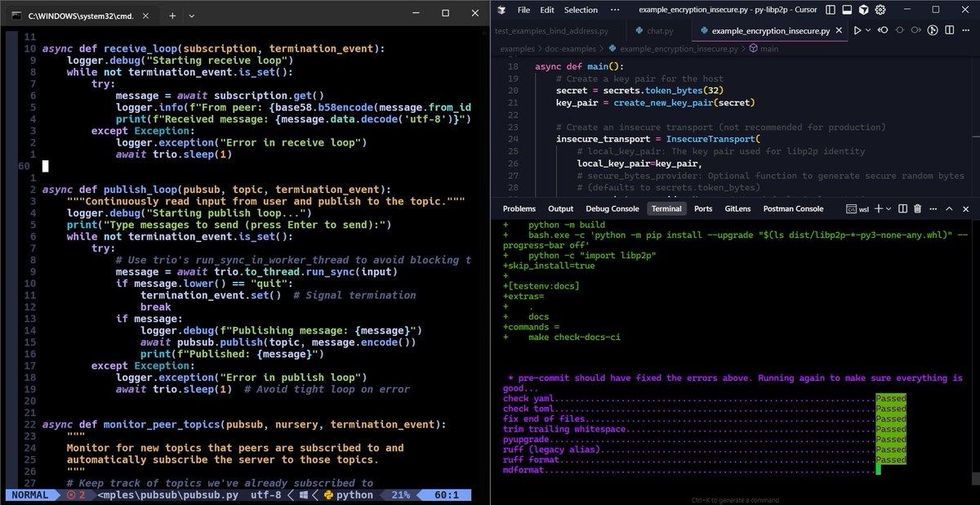Click the Cursor app logo icon
Image resolution: width=980 pixels, height=505 pixels.
coord(502,10)
